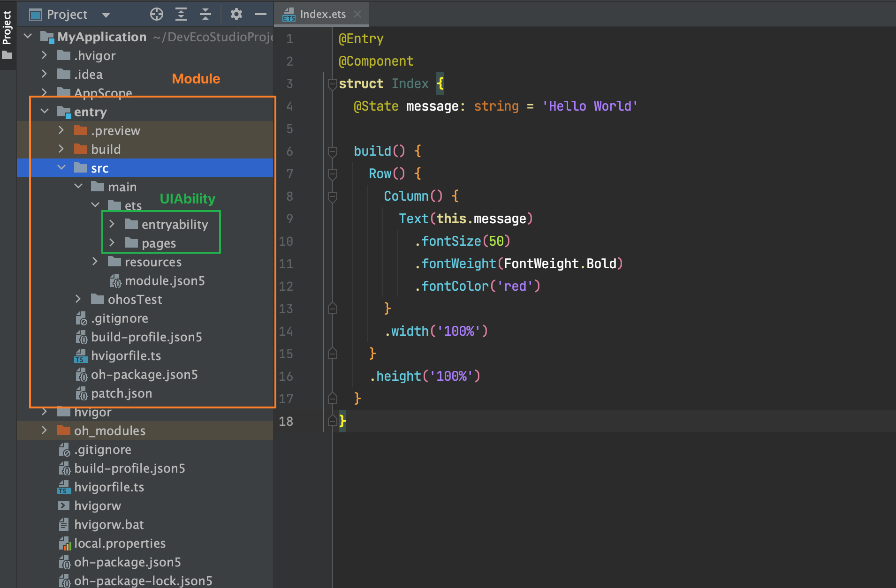This screenshot has height=588, width=896.
Task: Select the entry build-profile.json5 file icon
Action: (81, 337)
